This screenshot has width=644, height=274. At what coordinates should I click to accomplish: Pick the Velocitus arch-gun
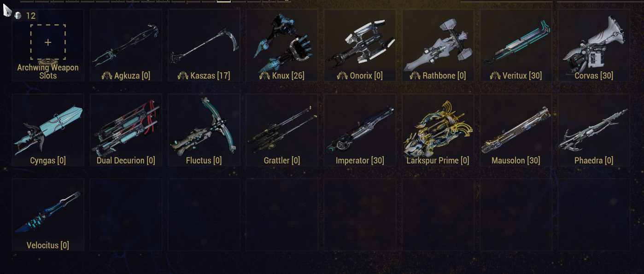48,215
